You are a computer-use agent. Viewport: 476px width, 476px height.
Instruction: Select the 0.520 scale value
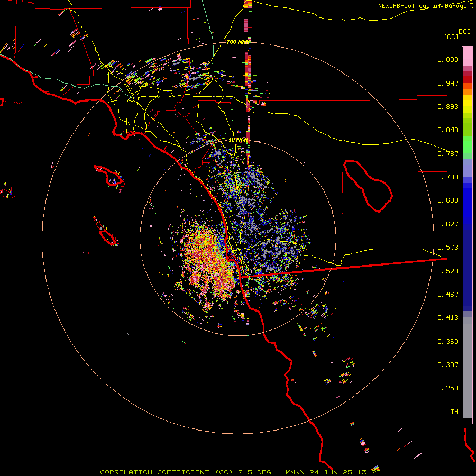(x=448, y=271)
